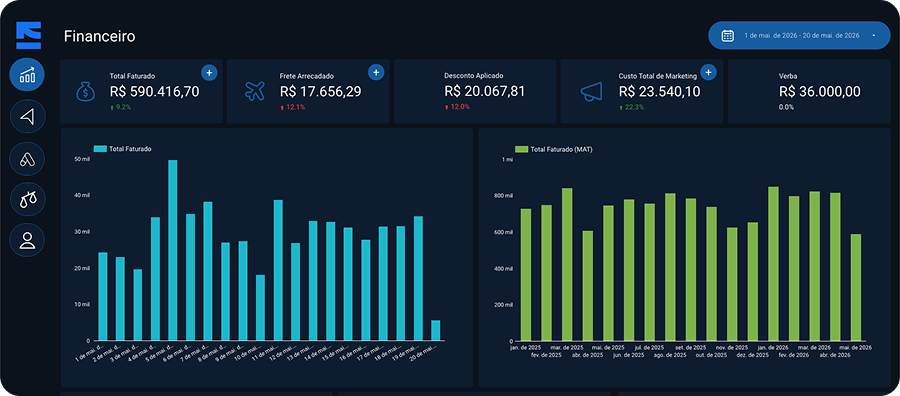Select the balance scales sidebar icon
This screenshot has height=396, width=900.
pyautogui.click(x=27, y=199)
